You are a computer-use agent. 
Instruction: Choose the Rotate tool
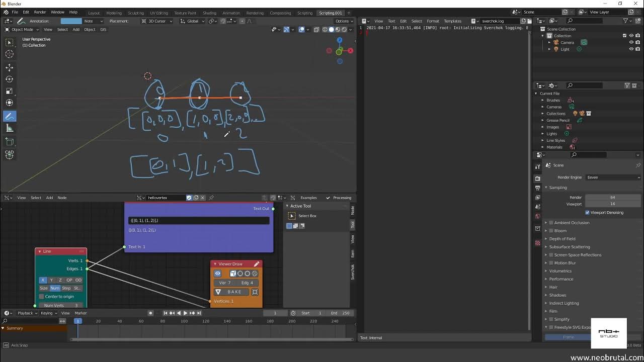point(10,79)
